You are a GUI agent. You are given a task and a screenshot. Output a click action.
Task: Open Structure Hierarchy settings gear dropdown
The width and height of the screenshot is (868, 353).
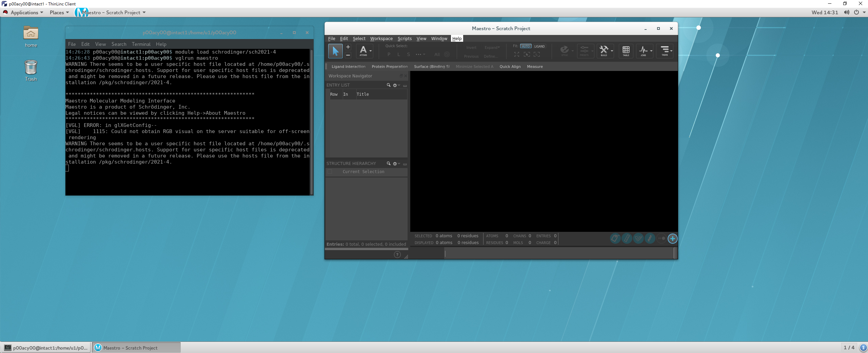[x=396, y=164]
